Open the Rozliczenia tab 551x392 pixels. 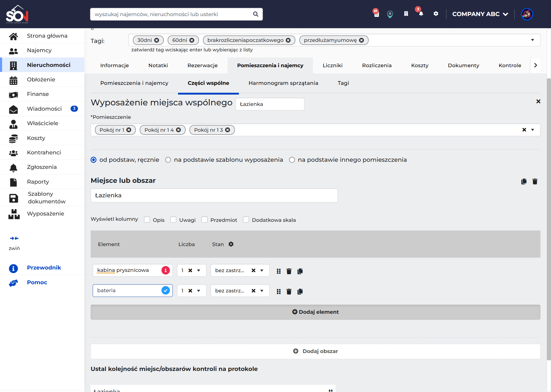[377, 65]
